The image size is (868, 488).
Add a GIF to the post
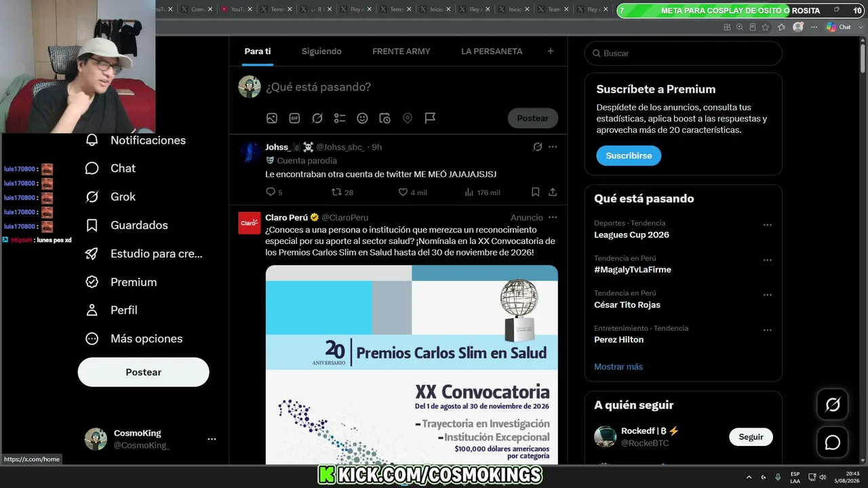(294, 118)
